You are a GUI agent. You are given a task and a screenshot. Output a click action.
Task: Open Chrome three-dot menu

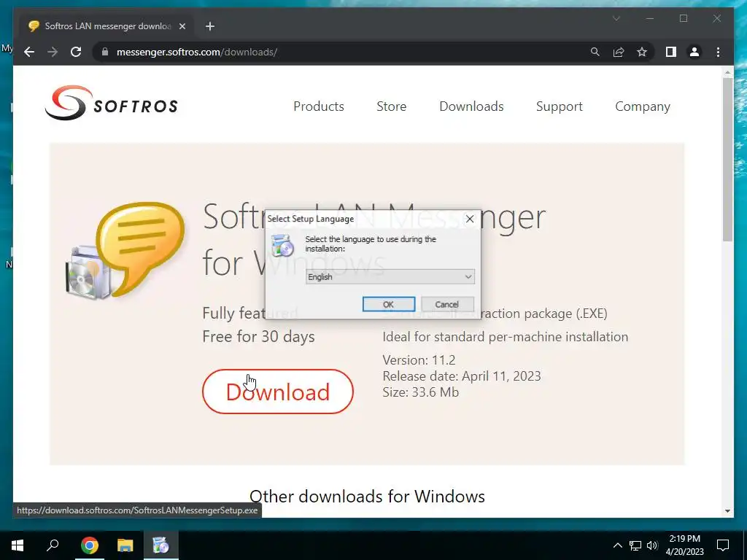[x=718, y=52]
